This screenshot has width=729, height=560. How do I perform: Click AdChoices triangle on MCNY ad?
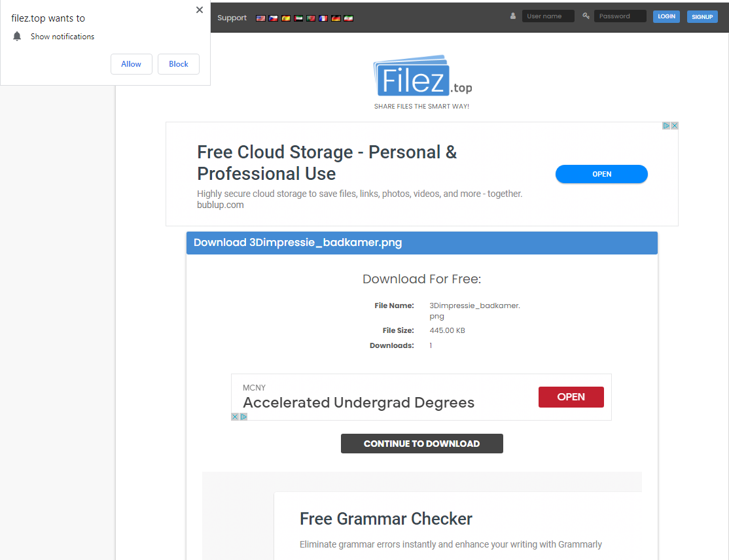[243, 417]
